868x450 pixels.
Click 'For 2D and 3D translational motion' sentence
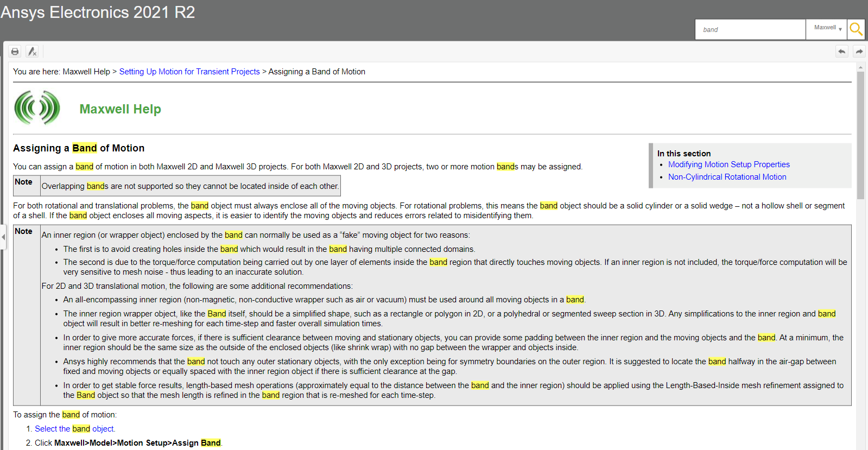(197, 286)
